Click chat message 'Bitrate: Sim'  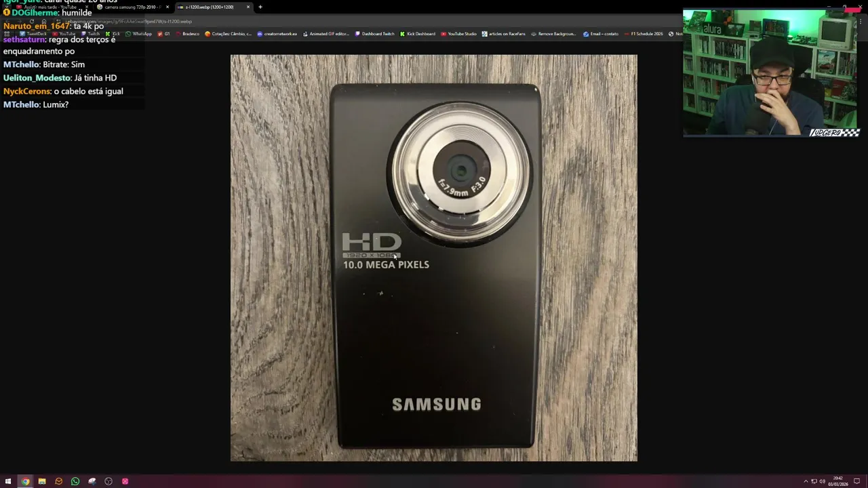point(64,64)
